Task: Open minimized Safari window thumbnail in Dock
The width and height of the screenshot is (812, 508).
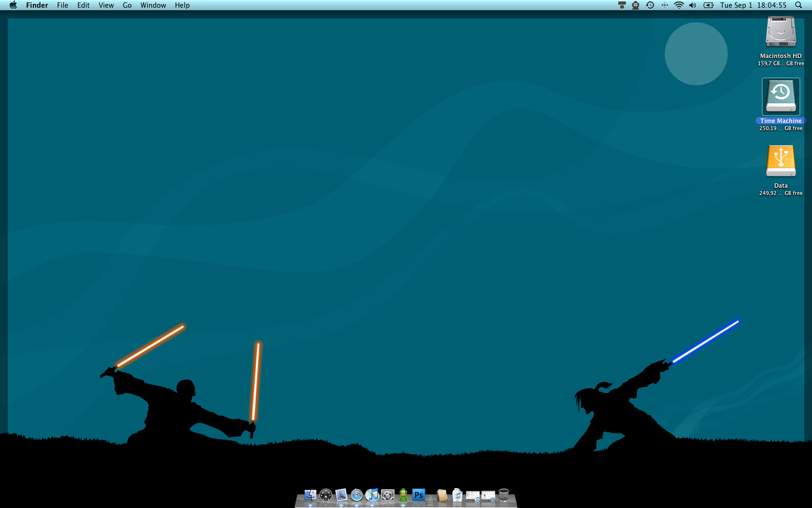Action: pyautogui.click(x=488, y=496)
